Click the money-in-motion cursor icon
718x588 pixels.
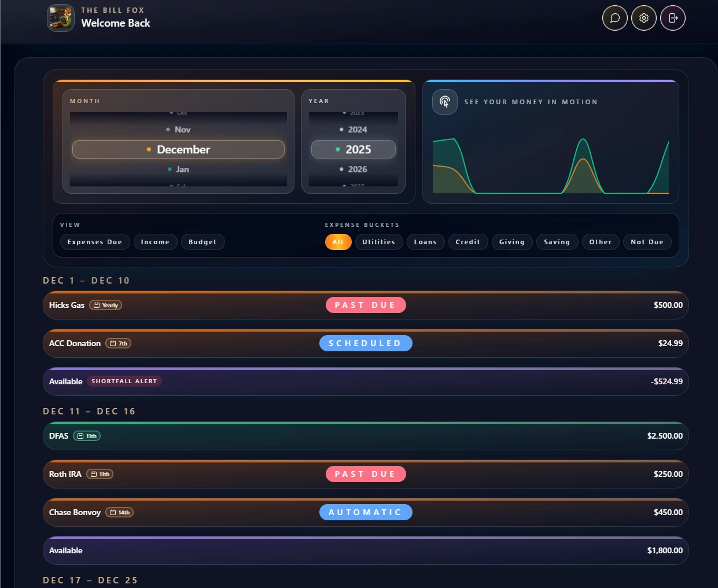tap(444, 101)
